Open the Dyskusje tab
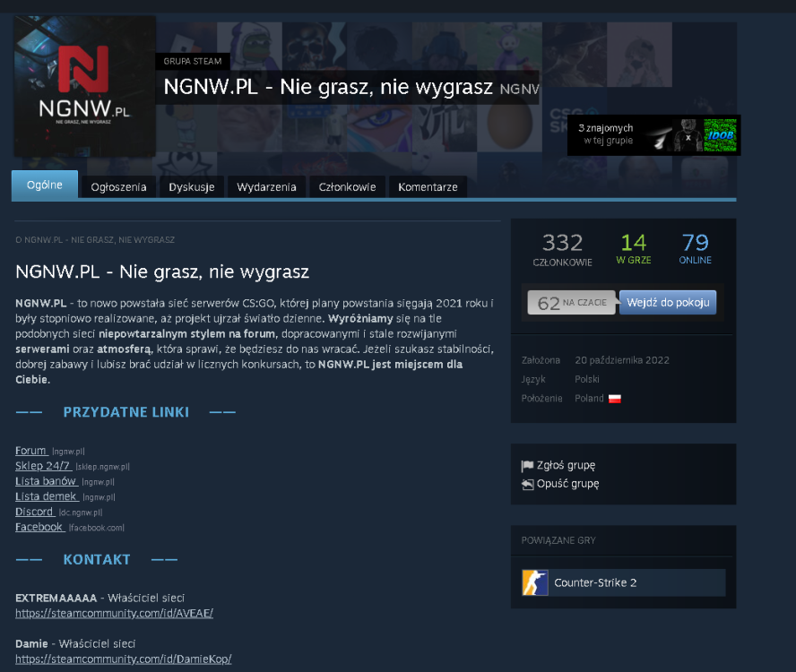This screenshot has height=672, width=796. (x=192, y=186)
